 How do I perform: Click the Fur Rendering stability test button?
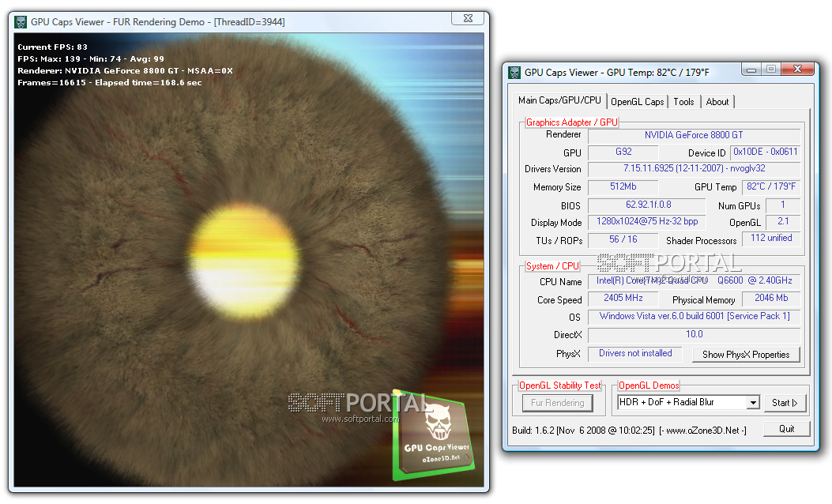point(557,403)
